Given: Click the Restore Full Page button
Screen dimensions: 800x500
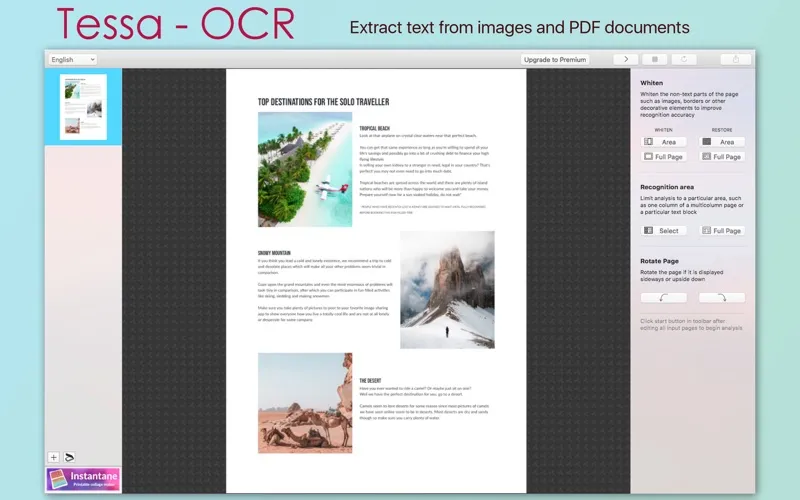Looking at the screenshot, I should [x=721, y=157].
